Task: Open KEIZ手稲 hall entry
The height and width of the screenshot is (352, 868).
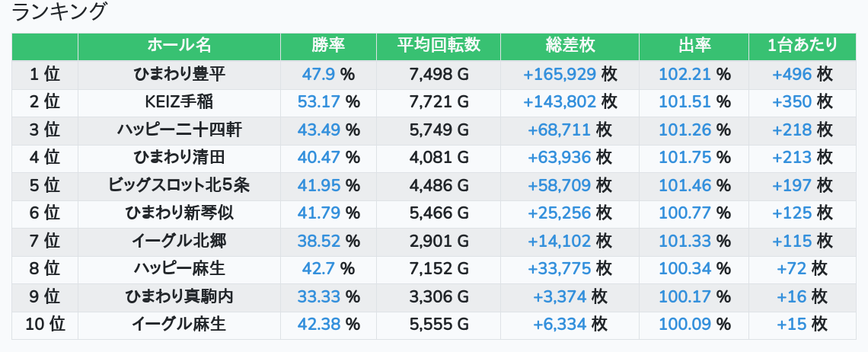Action: coord(179,102)
